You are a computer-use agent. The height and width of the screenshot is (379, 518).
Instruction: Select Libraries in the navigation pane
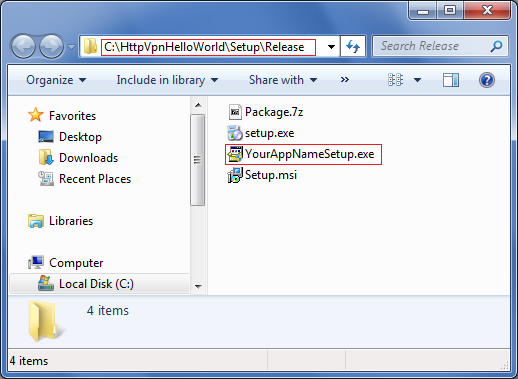[71, 221]
